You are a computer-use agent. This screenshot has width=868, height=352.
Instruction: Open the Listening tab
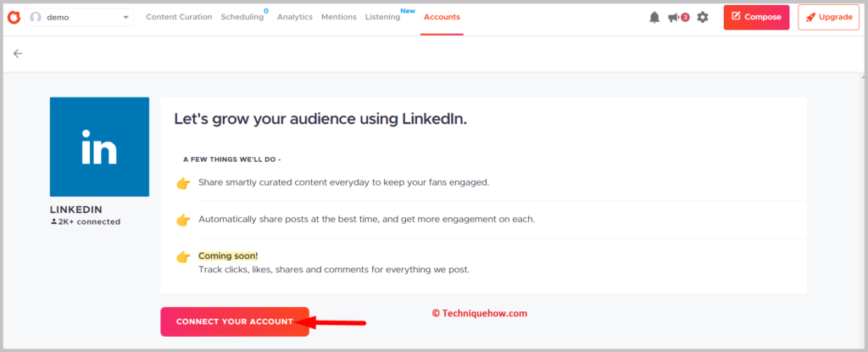tap(382, 17)
